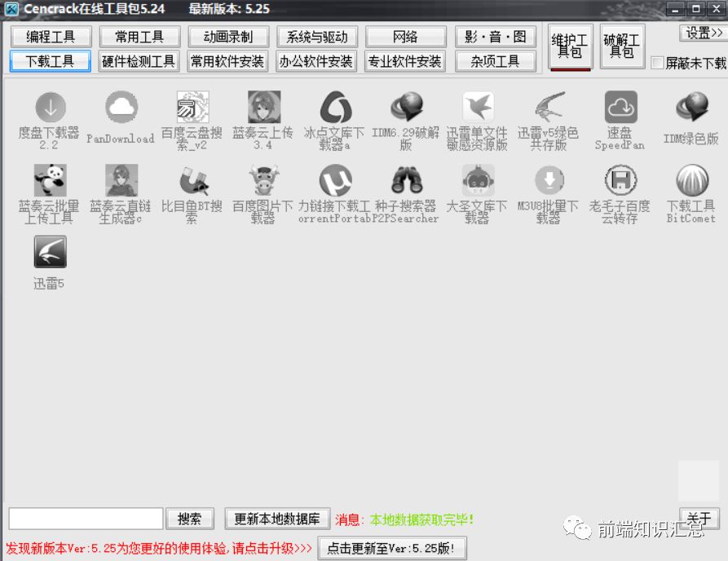Select 动画录制 category
Image resolution: width=728 pixels, height=561 pixels.
coord(228,37)
